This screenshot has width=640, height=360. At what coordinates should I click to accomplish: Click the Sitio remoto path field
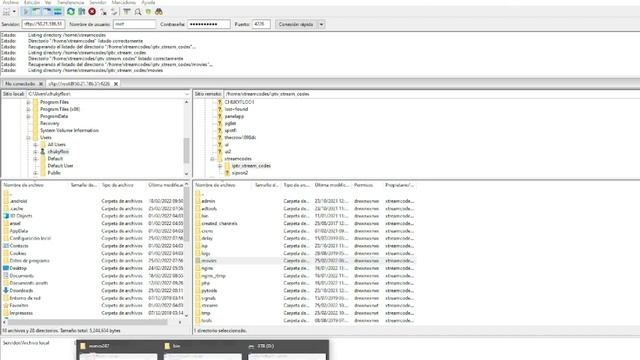[x=431, y=94]
